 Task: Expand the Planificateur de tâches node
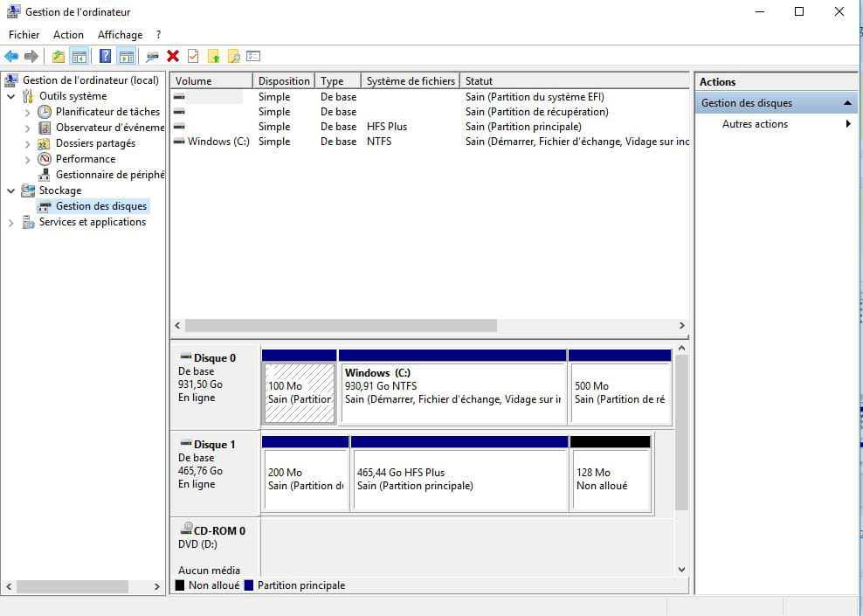pos(27,113)
